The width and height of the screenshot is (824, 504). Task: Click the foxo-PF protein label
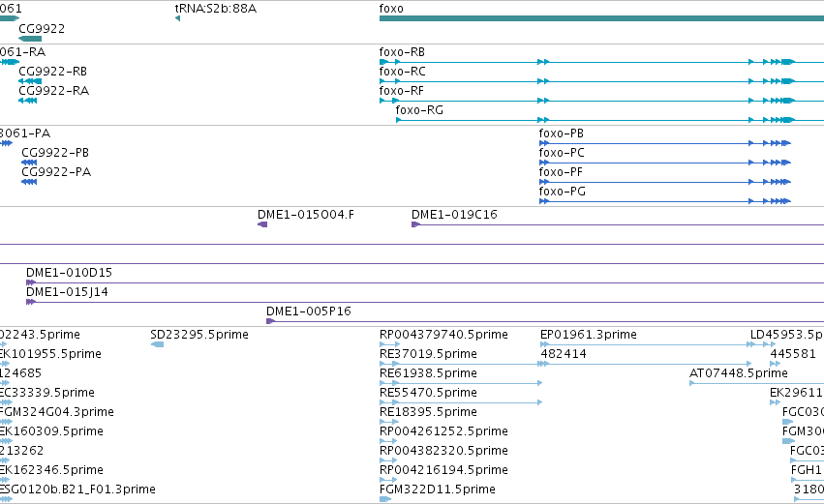pos(561,172)
